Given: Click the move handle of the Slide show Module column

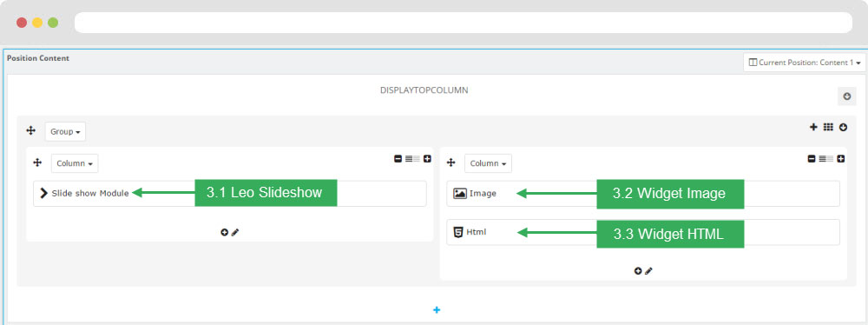Looking at the screenshot, I should [37, 162].
